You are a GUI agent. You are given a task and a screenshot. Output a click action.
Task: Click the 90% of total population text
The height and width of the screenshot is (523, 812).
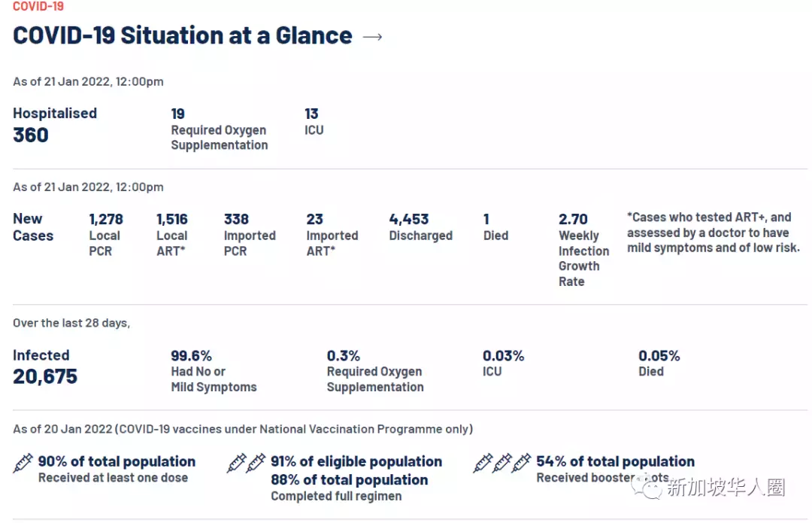click(117, 462)
